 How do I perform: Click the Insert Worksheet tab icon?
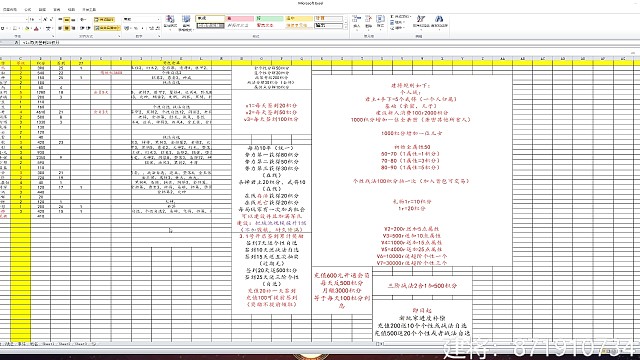pos(94,344)
